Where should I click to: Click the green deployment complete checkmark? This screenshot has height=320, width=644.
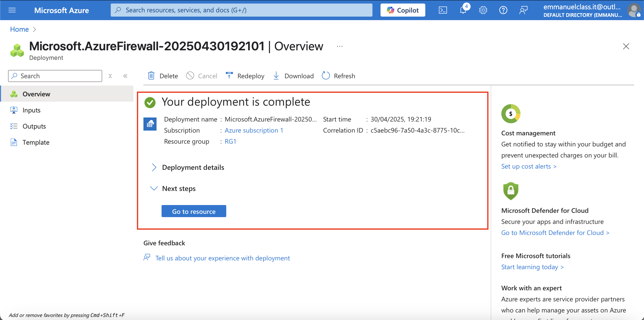click(x=150, y=102)
